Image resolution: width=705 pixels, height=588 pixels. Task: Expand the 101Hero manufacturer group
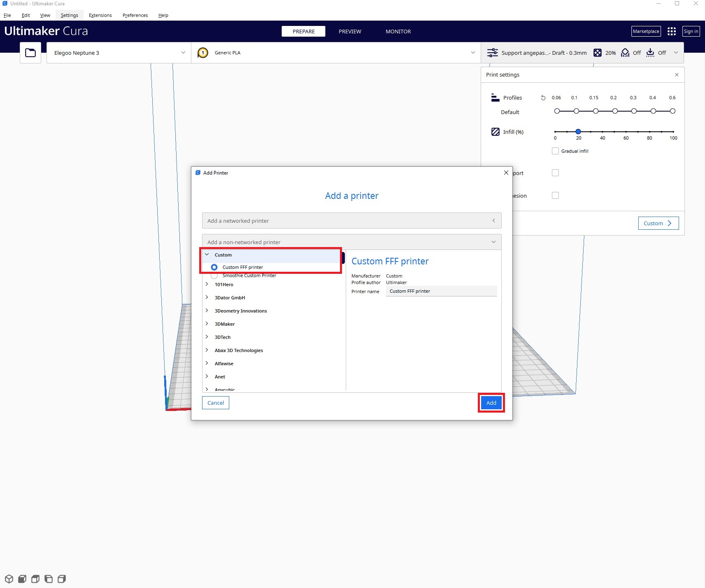pyautogui.click(x=207, y=284)
